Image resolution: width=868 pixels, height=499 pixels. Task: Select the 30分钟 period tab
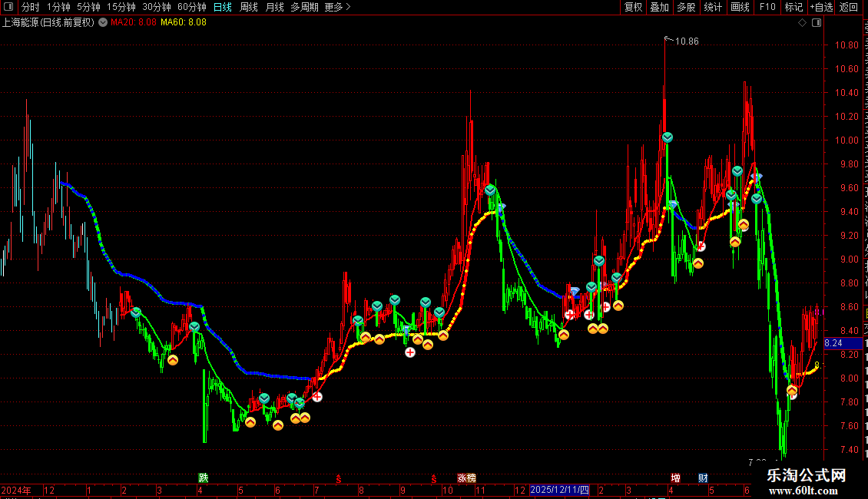[x=156, y=7]
